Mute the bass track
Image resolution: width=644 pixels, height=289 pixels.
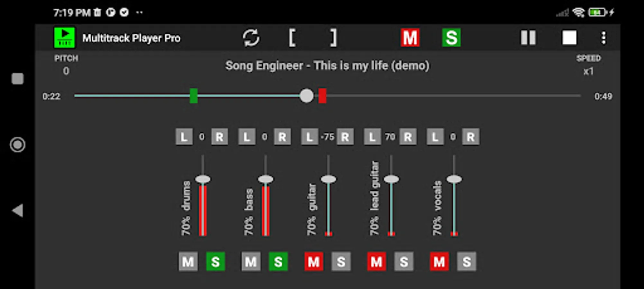click(251, 262)
